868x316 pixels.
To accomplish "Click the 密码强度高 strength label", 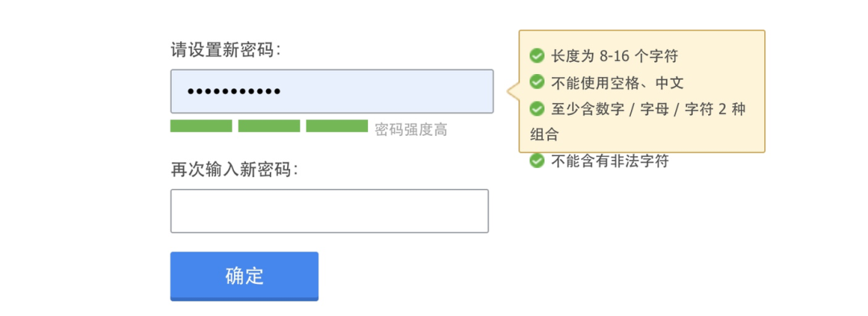I will click(411, 130).
